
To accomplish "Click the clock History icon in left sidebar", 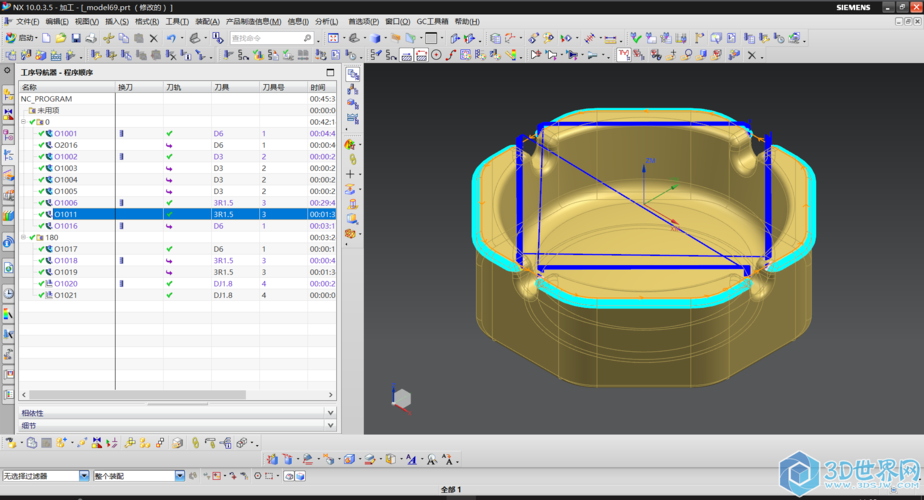I will click(8, 293).
